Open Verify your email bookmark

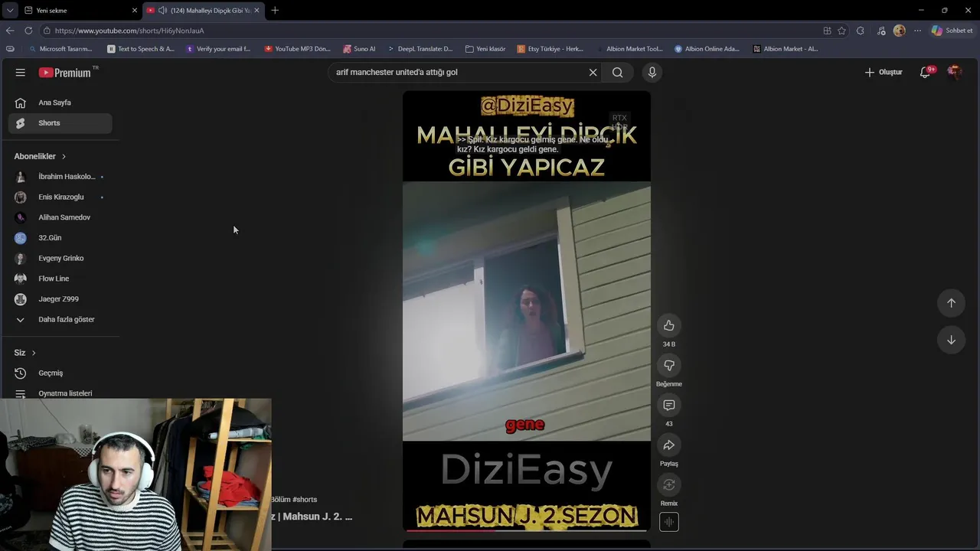219,49
